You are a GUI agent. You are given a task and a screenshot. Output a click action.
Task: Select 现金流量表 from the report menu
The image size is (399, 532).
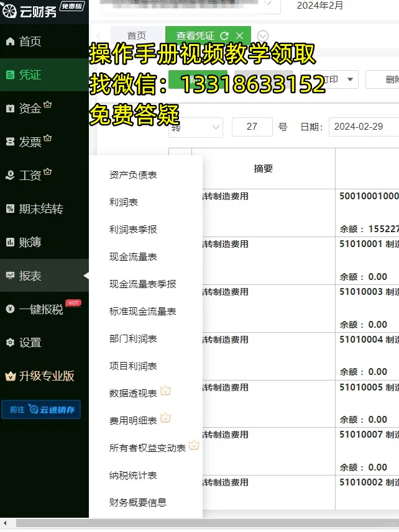pos(133,257)
